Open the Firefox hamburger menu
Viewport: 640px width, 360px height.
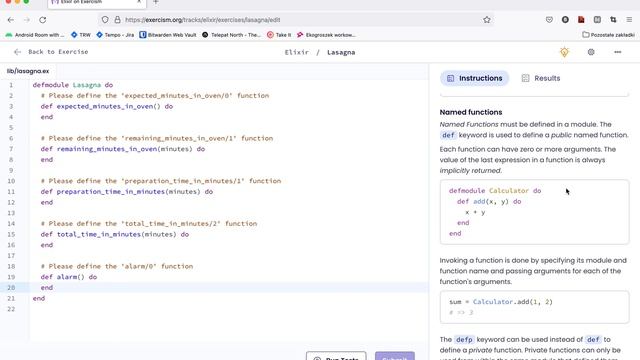(x=629, y=20)
